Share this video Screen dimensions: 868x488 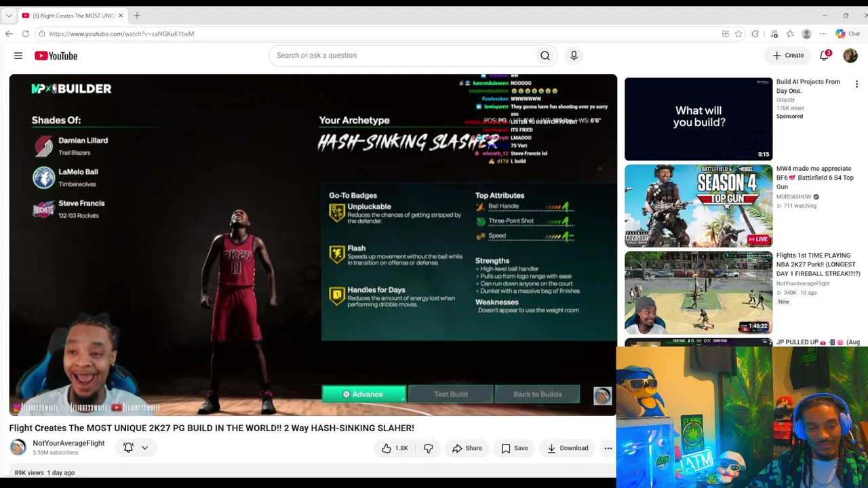pyautogui.click(x=467, y=448)
